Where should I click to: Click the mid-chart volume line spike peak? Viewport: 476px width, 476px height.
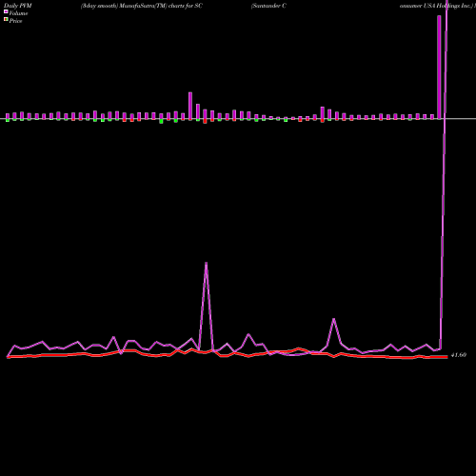[x=207, y=263]
